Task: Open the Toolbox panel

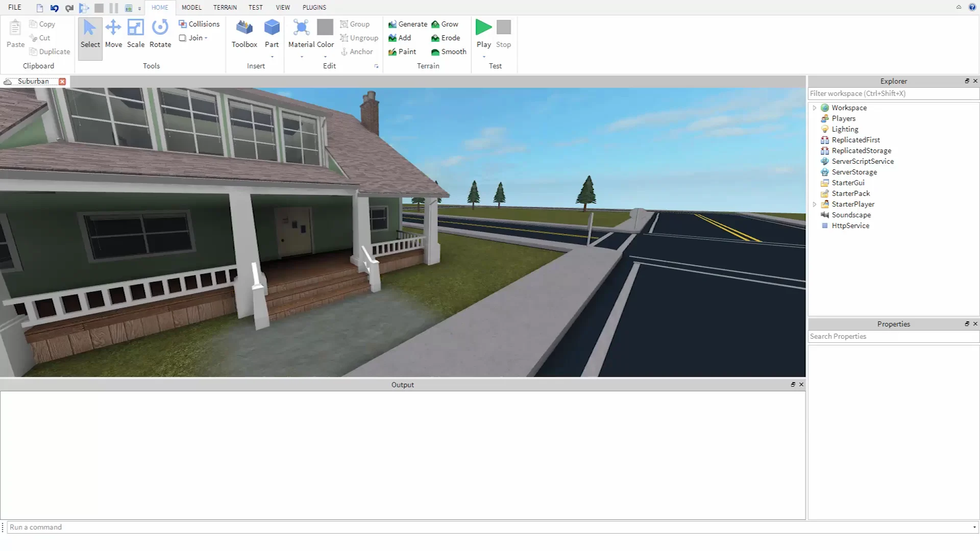Action: 244,34
